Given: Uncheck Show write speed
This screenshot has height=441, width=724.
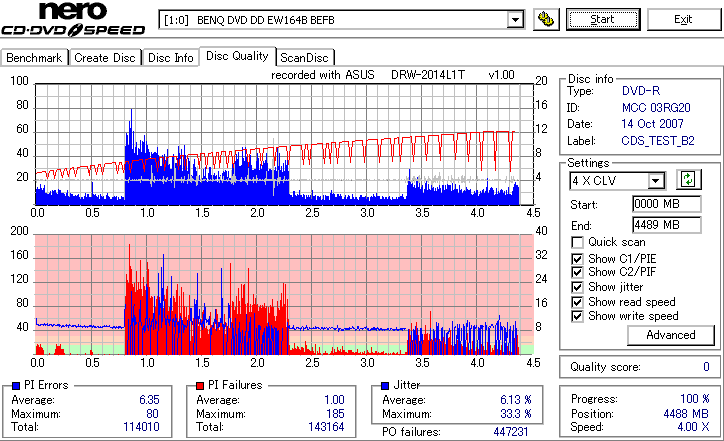Looking at the screenshot, I should 577,316.
